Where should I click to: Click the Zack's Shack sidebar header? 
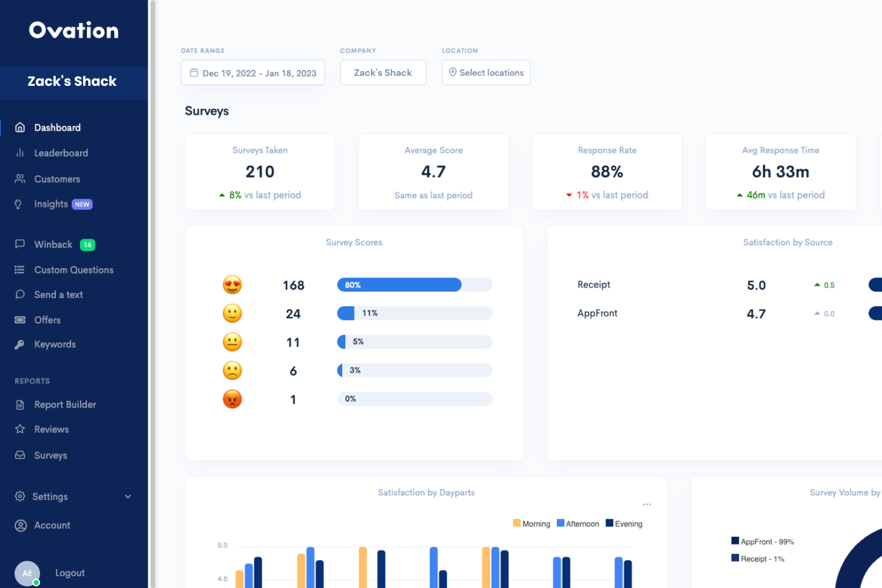coord(73,82)
